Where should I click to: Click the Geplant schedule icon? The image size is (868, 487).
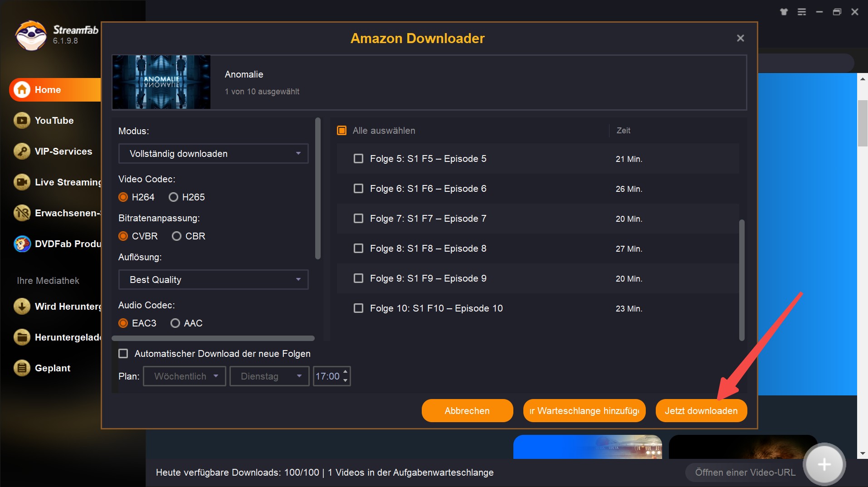[x=22, y=368]
